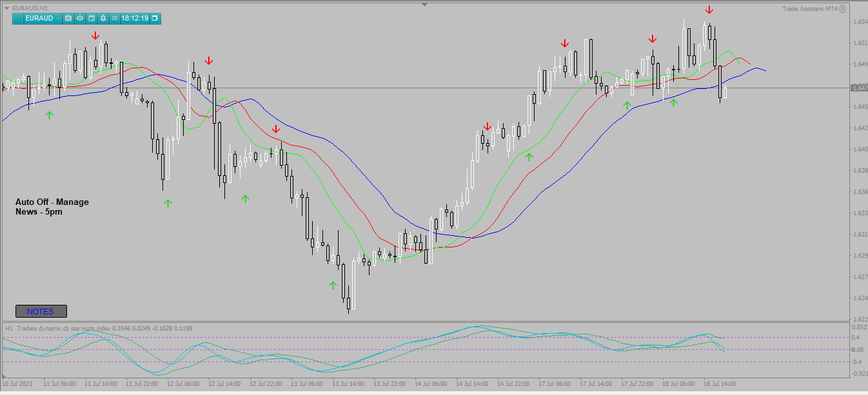Click the 1.654 price axis label
Screen dimensions: 868x395
860,22
